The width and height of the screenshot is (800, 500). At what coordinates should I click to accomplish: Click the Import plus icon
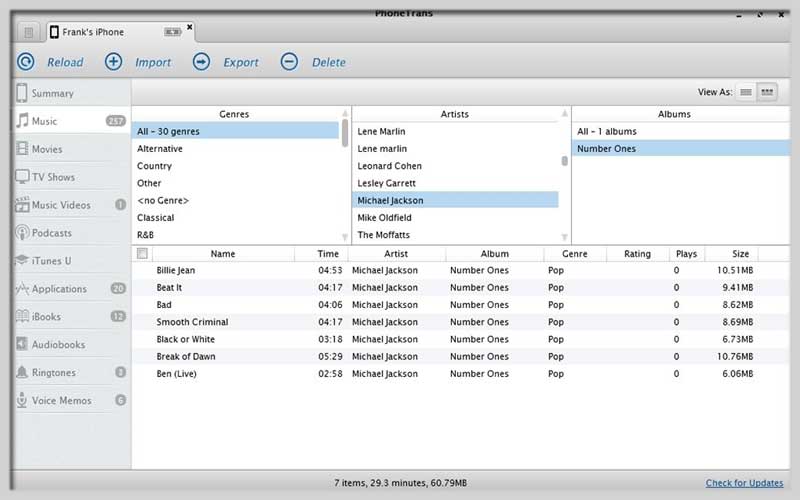(113, 62)
